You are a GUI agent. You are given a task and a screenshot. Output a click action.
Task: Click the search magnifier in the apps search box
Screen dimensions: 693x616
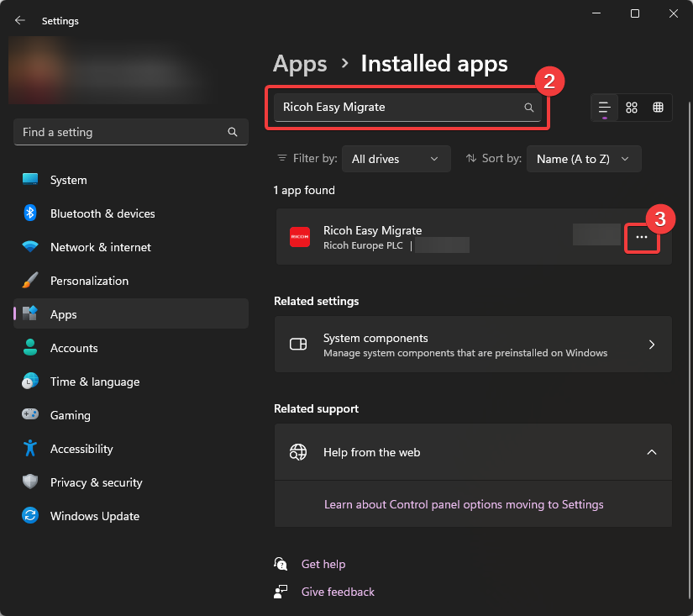[528, 108]
